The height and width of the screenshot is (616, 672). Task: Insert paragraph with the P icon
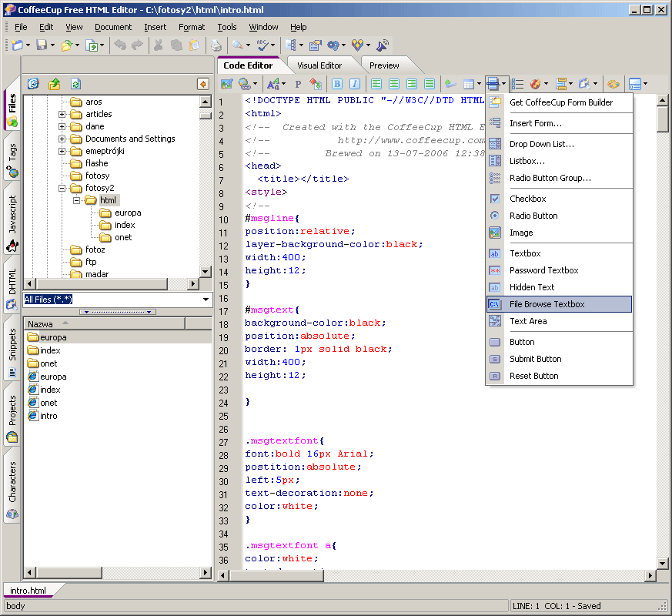click(299, 84)
